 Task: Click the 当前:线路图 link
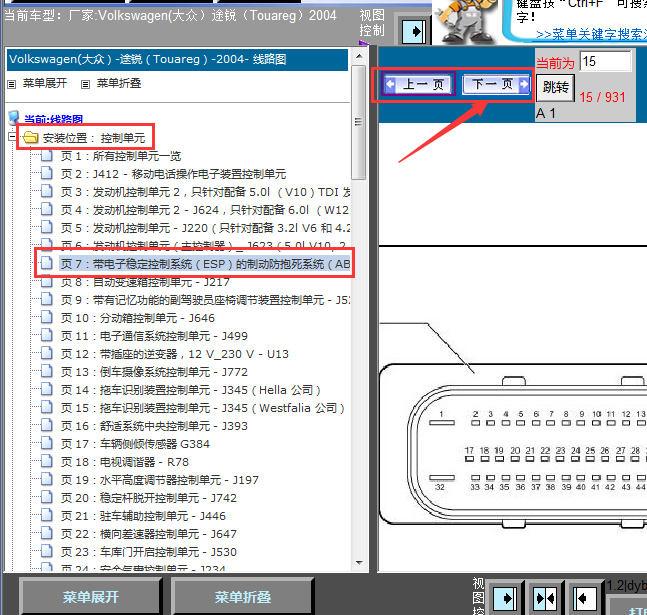point(53,120)
